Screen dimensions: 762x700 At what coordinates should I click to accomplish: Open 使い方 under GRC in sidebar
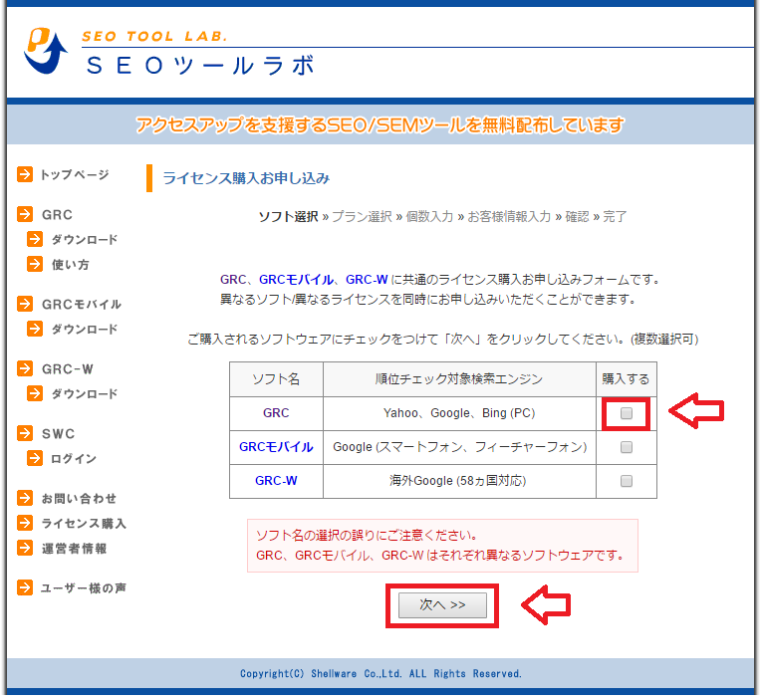click(x=71, y=264)
